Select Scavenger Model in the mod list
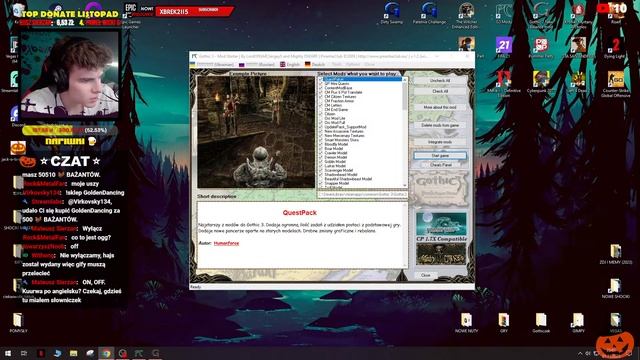The height and width of the screenshot is (360, 640). pos(338,170)
